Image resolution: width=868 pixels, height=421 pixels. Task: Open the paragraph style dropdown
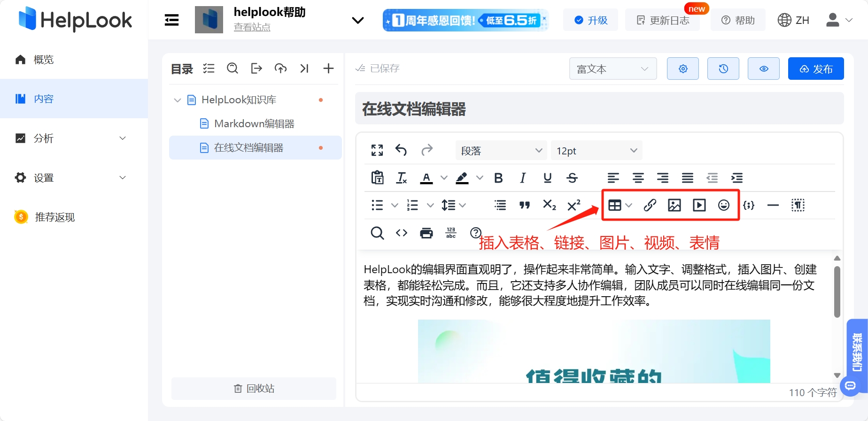click(x=501, y=151)
